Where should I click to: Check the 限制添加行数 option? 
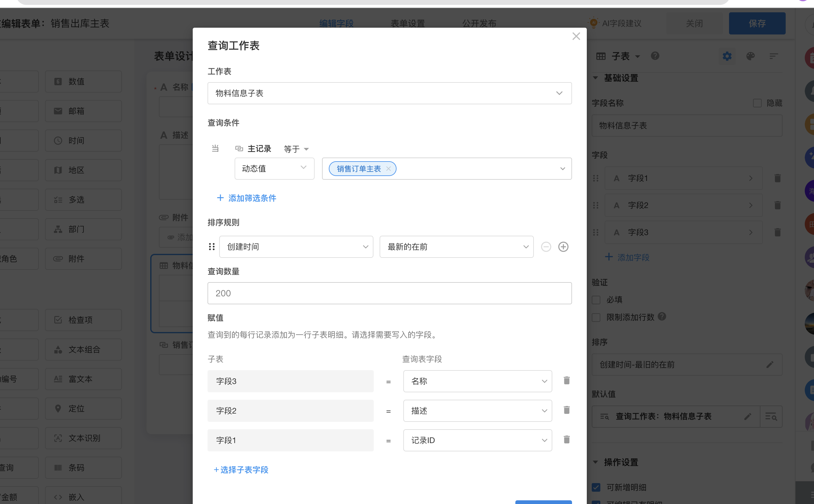[596, 317]
